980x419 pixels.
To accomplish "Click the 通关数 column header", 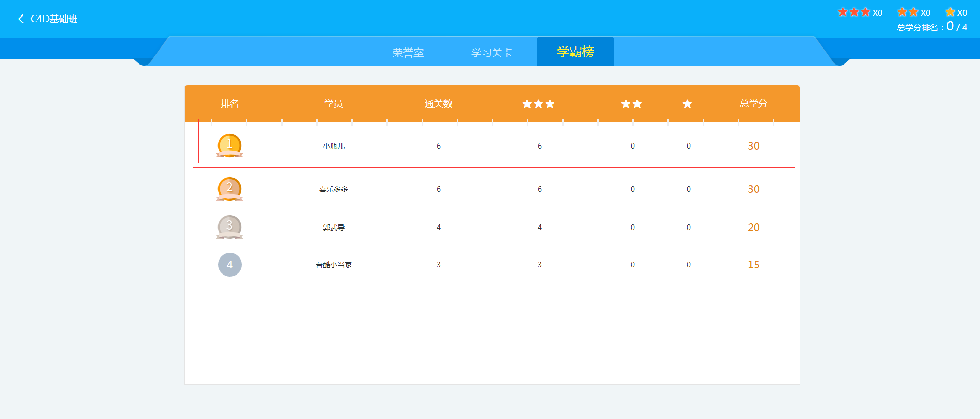I will (x=438, y=104).
